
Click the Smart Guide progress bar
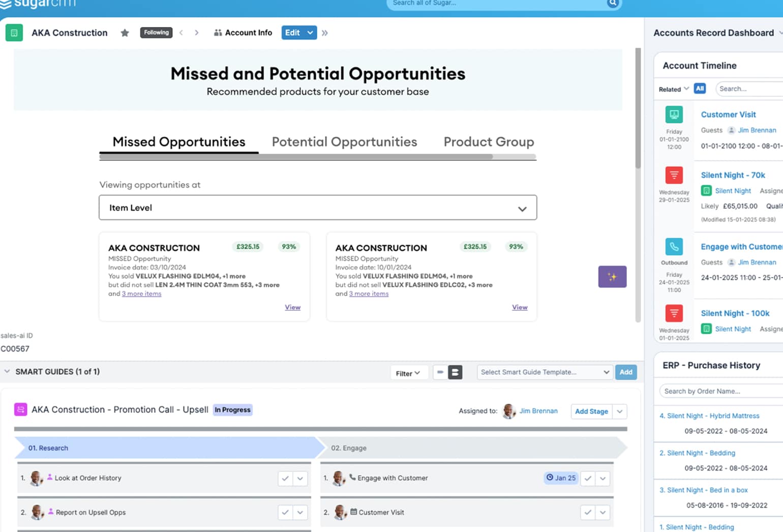[320, 429]
